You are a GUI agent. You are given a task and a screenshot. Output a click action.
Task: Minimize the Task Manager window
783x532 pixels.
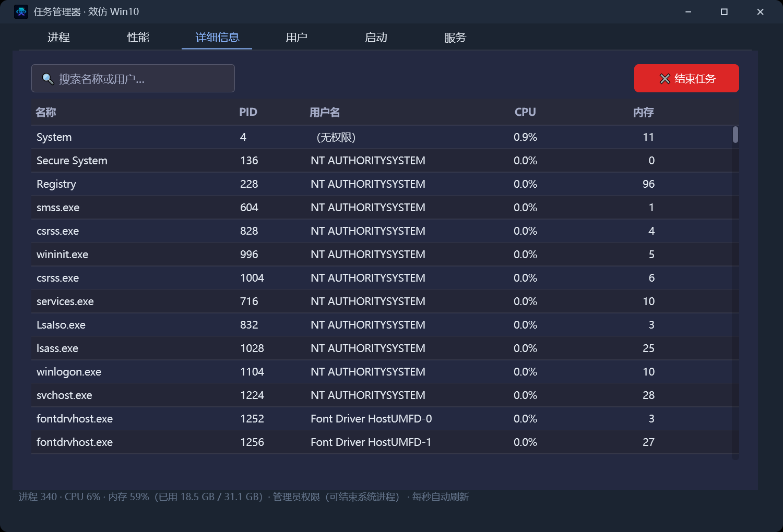[x=689, y=11]
